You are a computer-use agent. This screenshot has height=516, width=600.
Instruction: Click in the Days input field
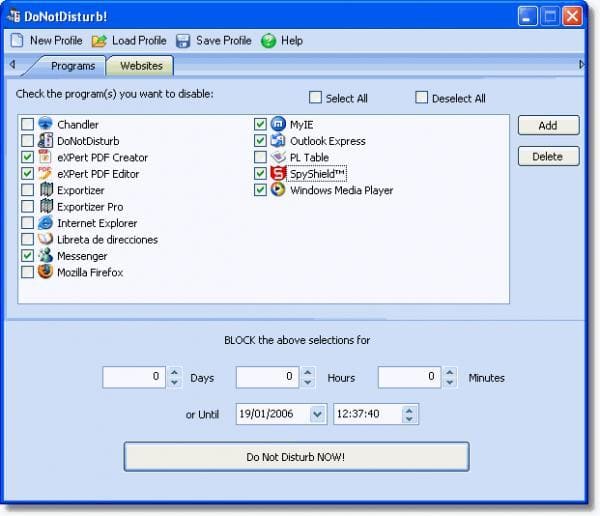tap(134, 377)
